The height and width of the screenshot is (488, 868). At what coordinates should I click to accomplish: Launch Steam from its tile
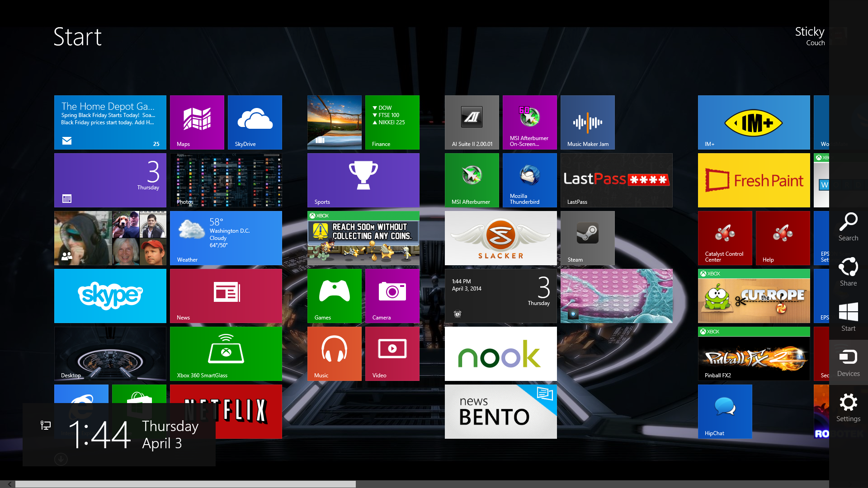(587, 238)
